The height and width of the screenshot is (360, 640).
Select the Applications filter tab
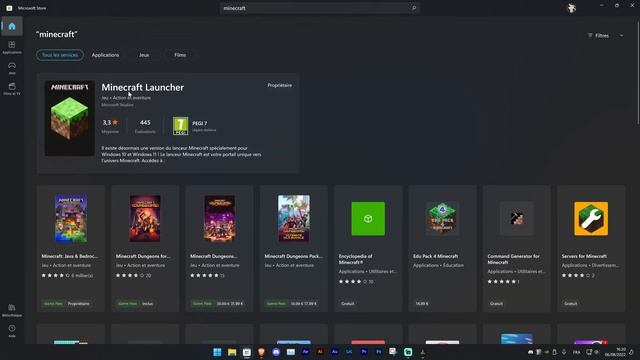coord(105,55)
